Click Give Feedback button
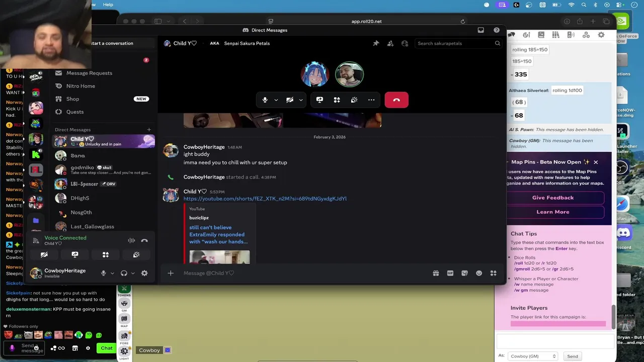 click(553, 198)
